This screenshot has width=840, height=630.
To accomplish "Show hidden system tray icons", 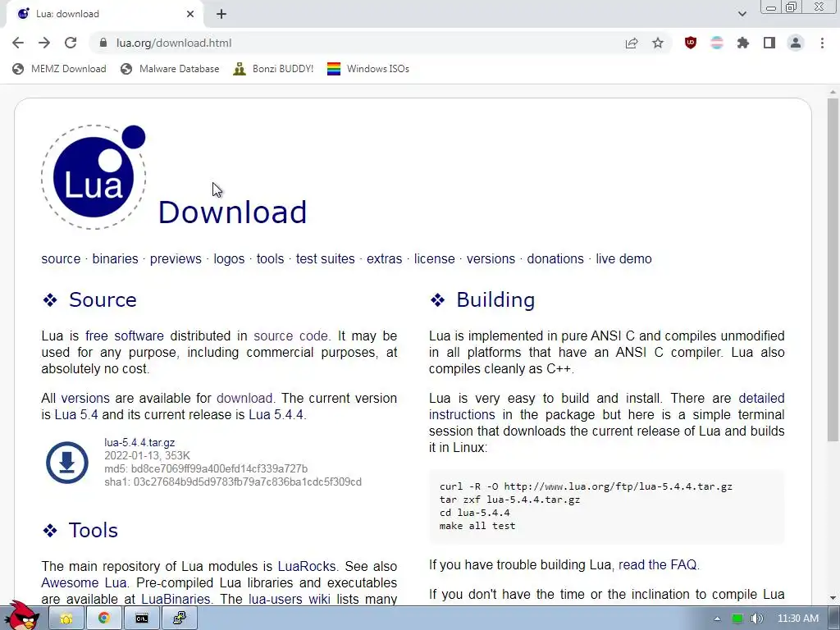I will click(718, 619).
